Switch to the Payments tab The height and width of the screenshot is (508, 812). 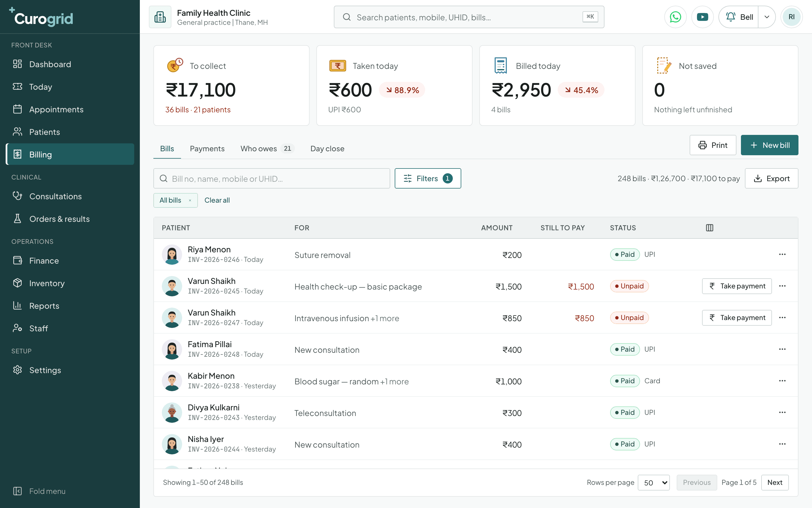point(207,148)
